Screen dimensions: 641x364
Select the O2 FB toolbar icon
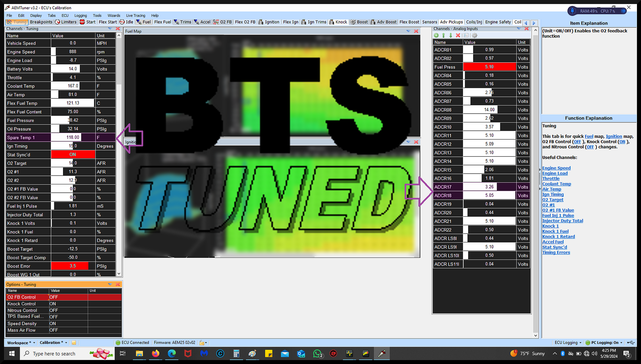(x=222, y=22)
